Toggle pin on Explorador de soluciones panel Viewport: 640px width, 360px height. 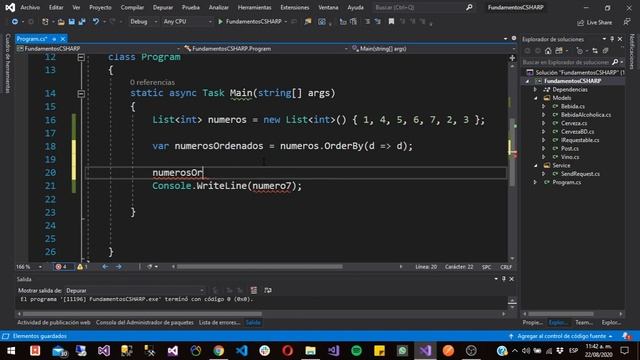[612, 39]
